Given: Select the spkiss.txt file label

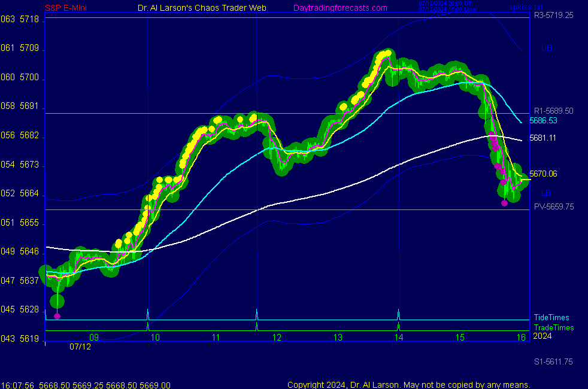Looking at the screenshot, I should point(526,7).
